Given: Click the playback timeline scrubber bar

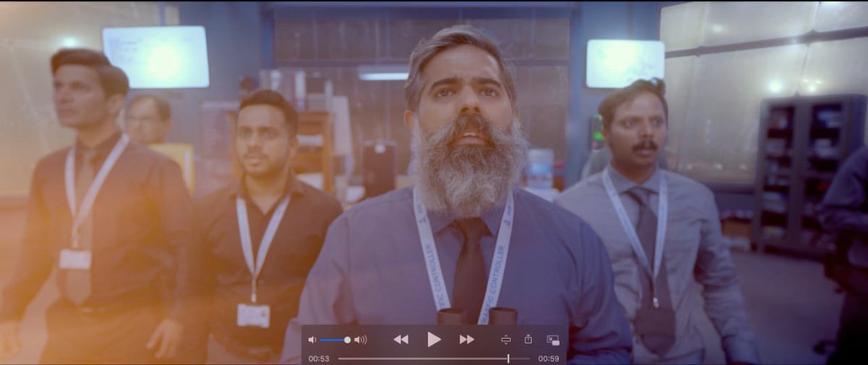Looking at the screenshot, I should (434, 358).
